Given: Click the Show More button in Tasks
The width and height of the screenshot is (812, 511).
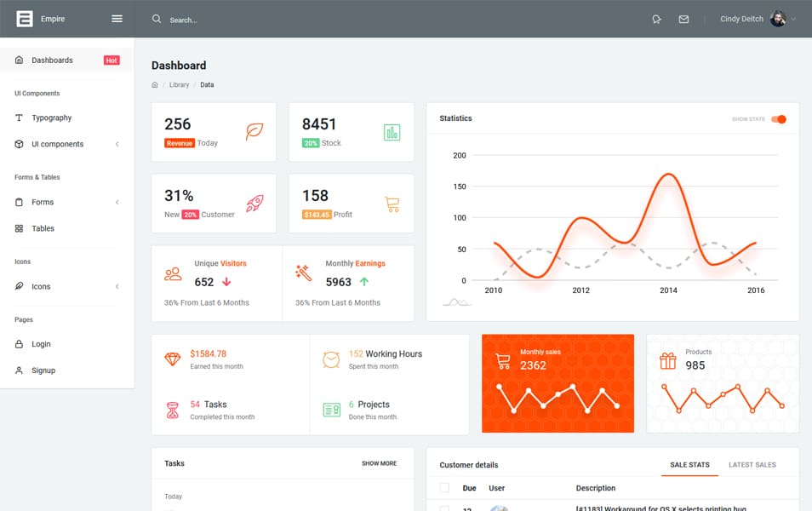Looking at the screenshot, I should pyautogui.click(x=379, y=463).
